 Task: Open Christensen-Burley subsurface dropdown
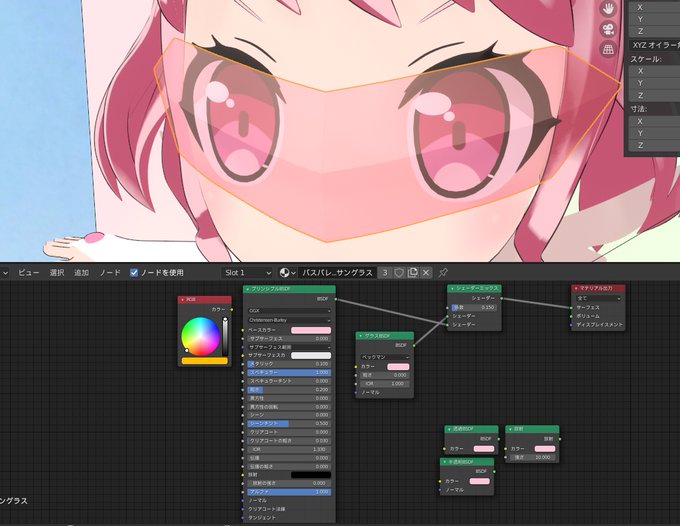[x=289, y=320]
